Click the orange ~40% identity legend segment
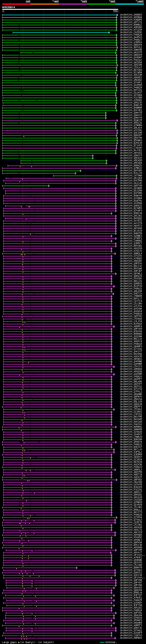This screenshot has width=146, height=644. pyautogui.click(x=45, y=4)
